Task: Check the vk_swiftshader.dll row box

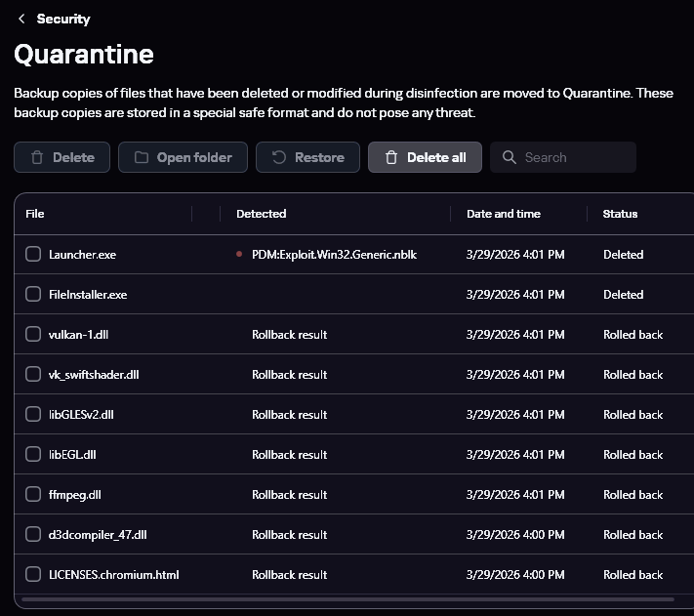Action: coord(33,374)
